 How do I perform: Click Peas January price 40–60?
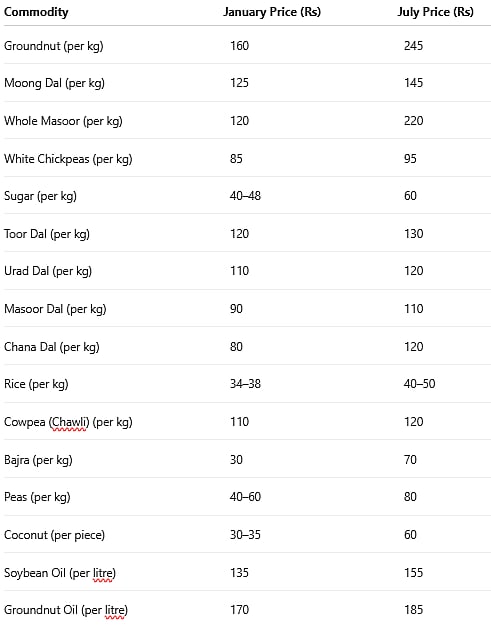[245, 497]
